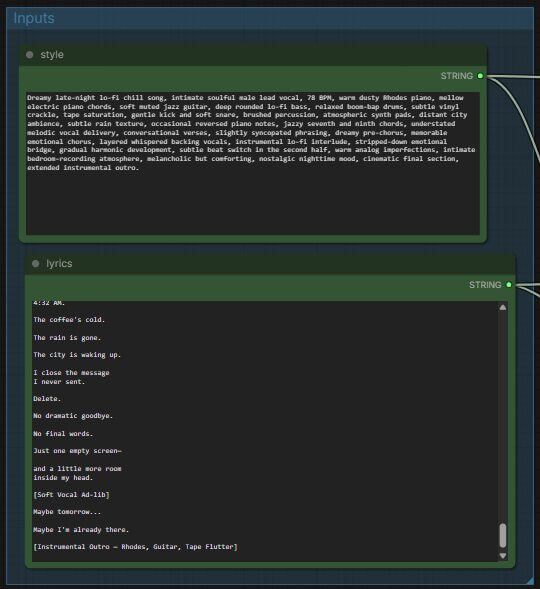Select the style node title bar

click(253, 55)
